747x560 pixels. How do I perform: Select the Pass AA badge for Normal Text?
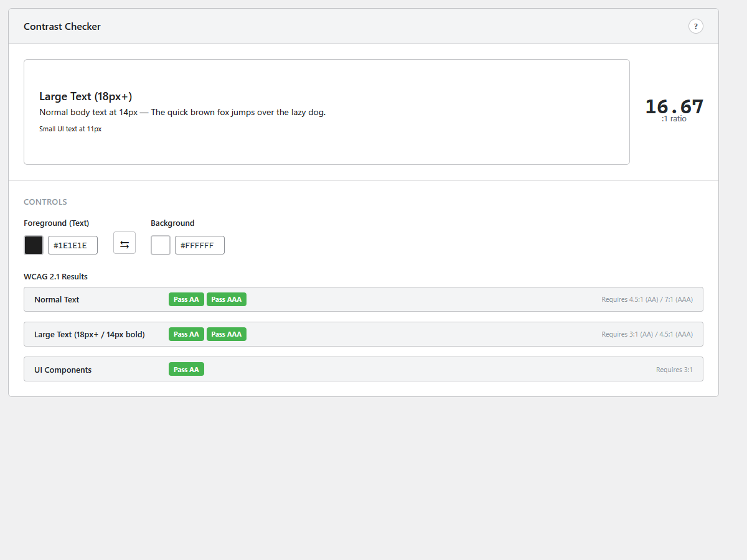186,299
